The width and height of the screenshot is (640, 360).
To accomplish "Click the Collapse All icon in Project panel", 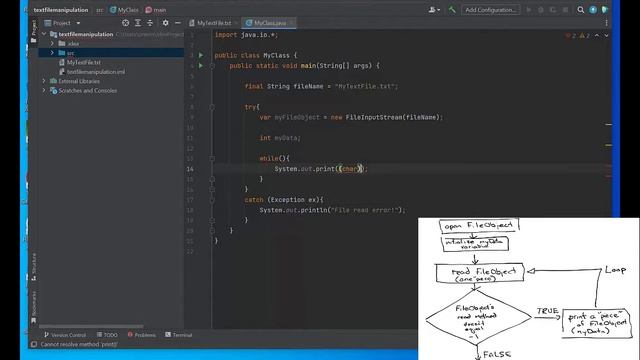I will tap(150, 23).
